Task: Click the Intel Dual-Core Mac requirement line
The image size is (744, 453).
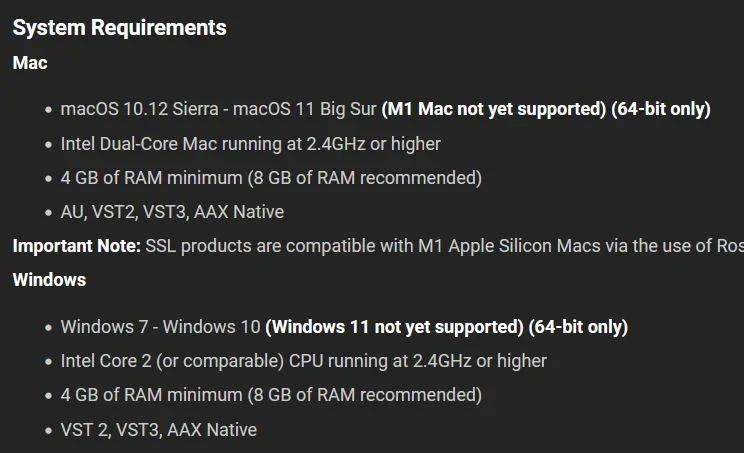Action: coord(250,143)
